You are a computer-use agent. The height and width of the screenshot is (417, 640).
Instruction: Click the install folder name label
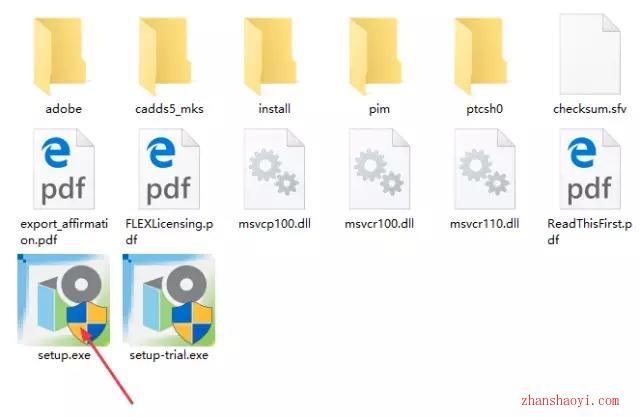274,109
